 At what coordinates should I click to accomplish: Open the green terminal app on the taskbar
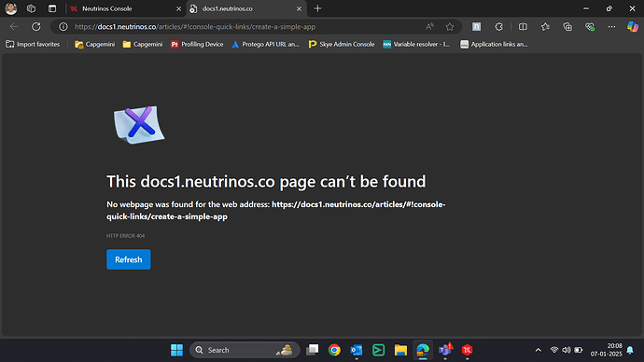pos(378,350)
